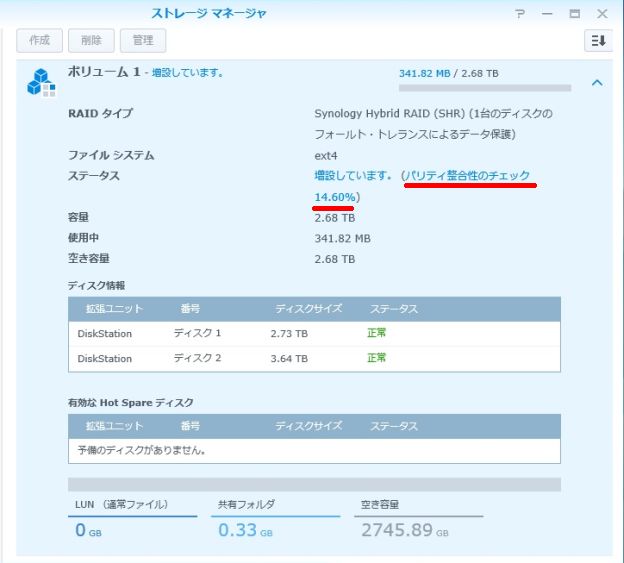This screenshot has width=624, height=563.
Task: Select the ディスク 1 row
Action: (314, 333)
